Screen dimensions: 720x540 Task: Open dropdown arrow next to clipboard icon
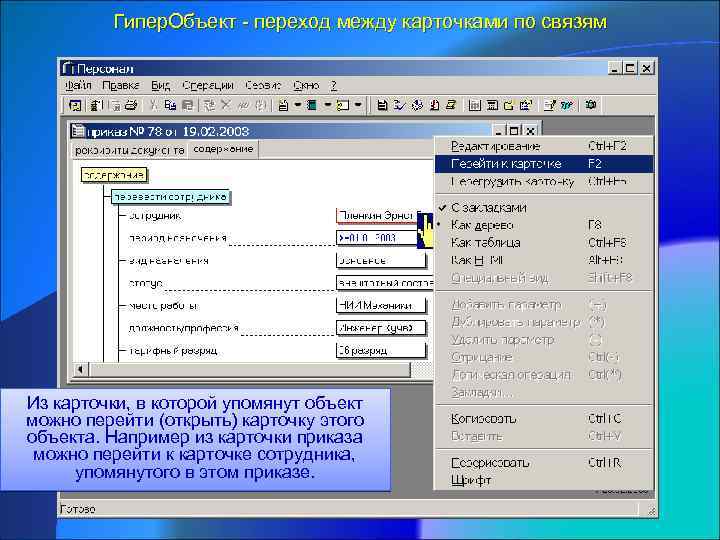(298, 105)
